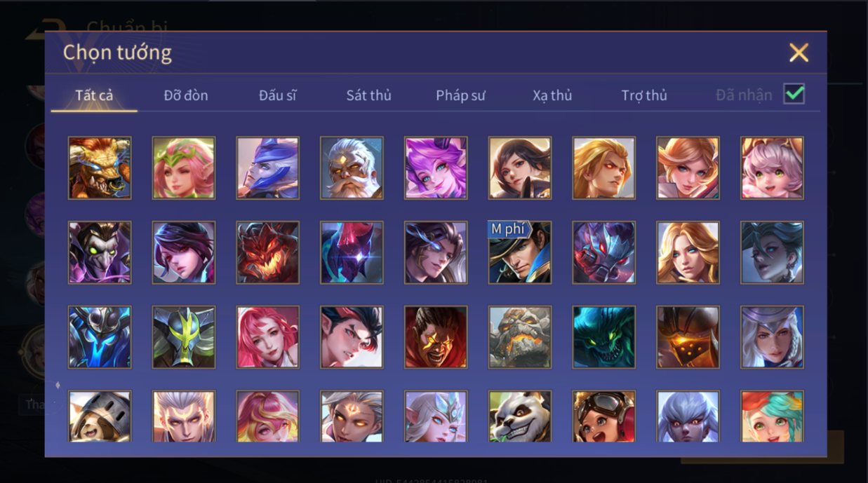Close the 'Chọn tướng' dialog
Viewport: 868px width, 483px height.
coord(799,53)
